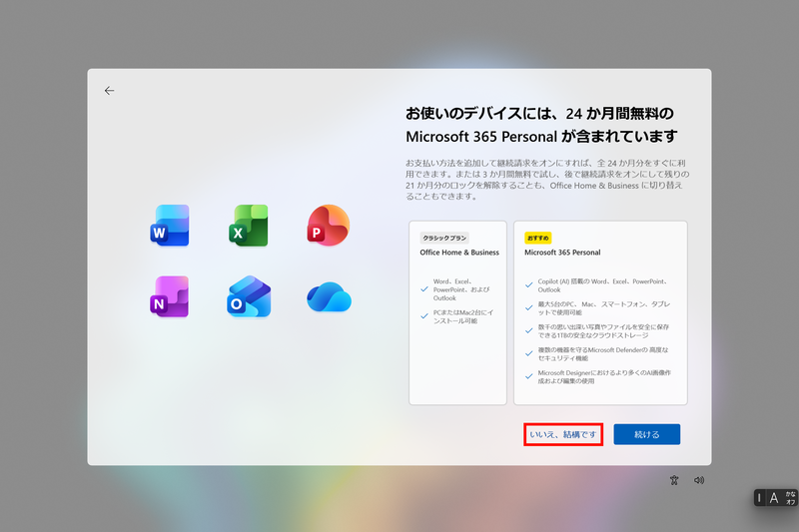Click the Office Home & Business title text
This screenshot has height=532, width=799.
(459, 253)
